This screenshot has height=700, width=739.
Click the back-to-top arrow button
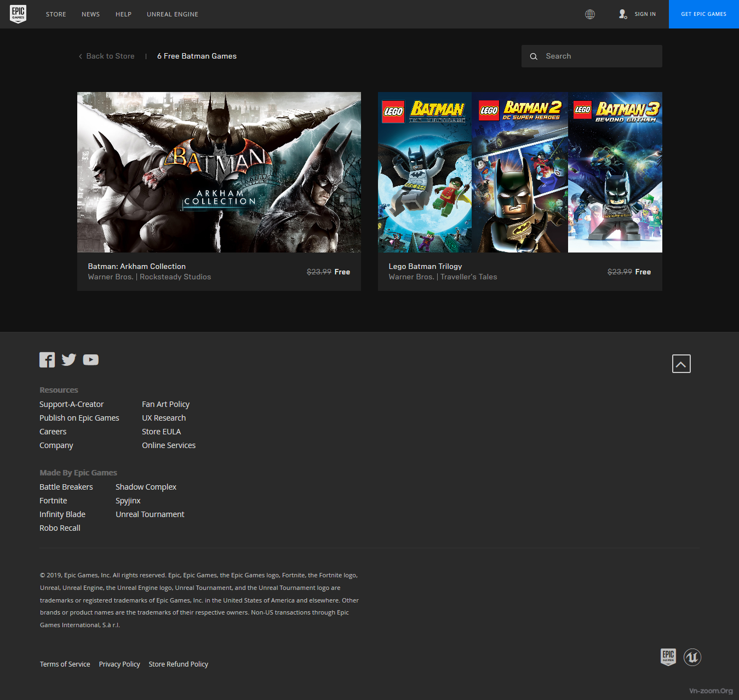[x=681, y=364]
